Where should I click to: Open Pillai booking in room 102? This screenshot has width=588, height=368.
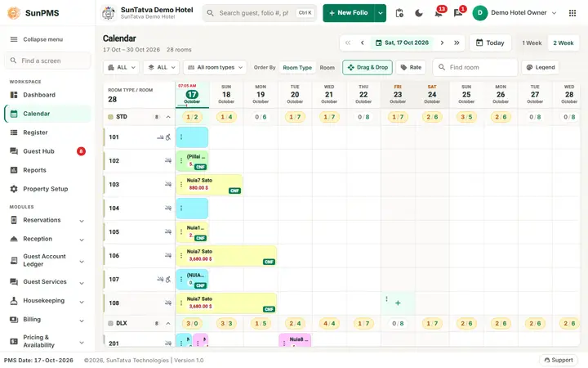coord(192,161)
